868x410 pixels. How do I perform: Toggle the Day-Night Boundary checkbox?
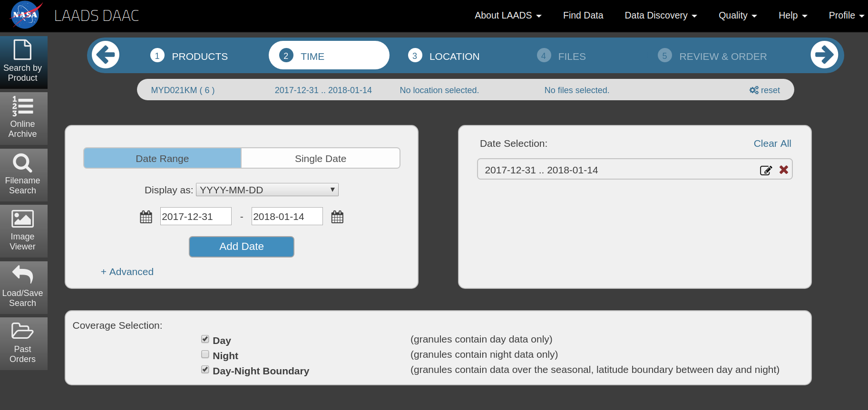(x=205, y=370)
